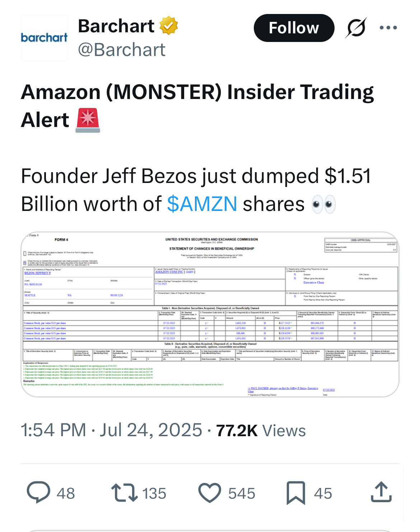Viewport: 420px width, 532px height.
Task: Click the gold verified badge next to Barchart
Action: (168, 26)
